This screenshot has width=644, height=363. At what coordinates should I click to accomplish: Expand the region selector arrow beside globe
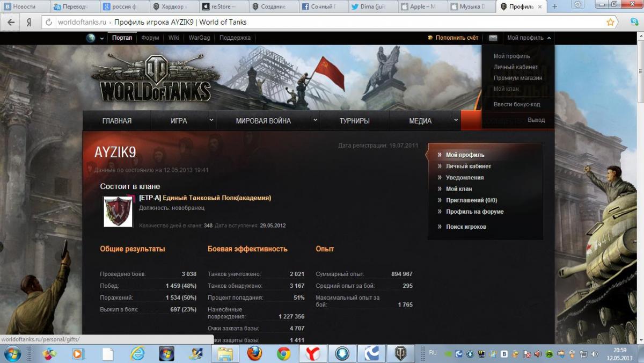coord(102,39)
